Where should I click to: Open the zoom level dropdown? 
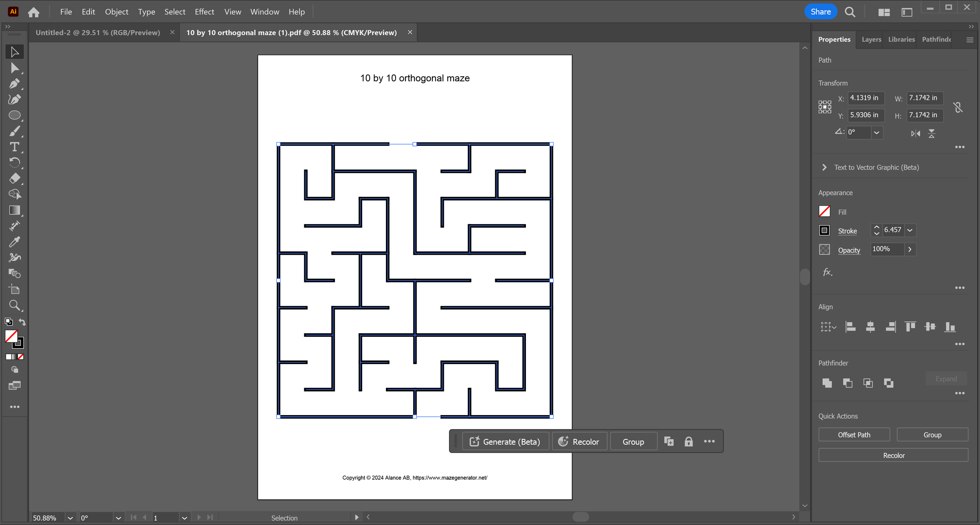click(70, 518)
